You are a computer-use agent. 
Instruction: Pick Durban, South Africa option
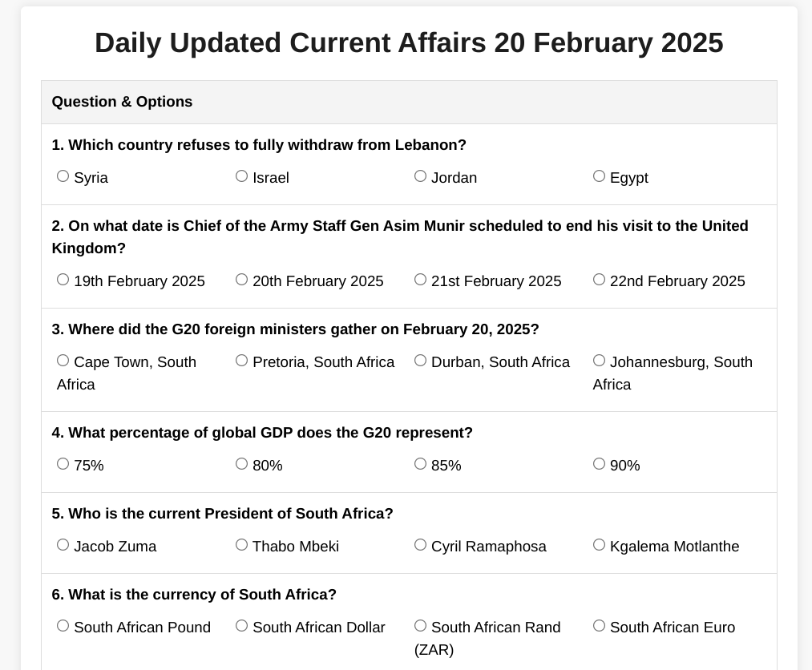coord(421,361)
